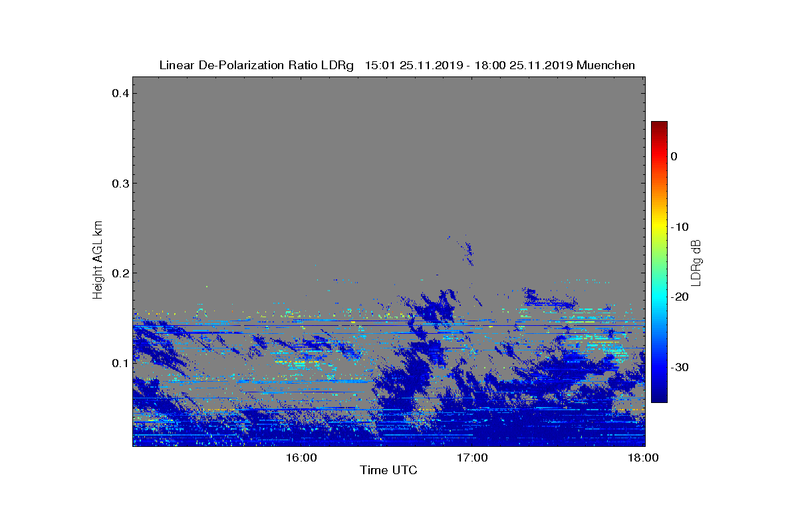Click the colorbar value 0

[674, 156]
